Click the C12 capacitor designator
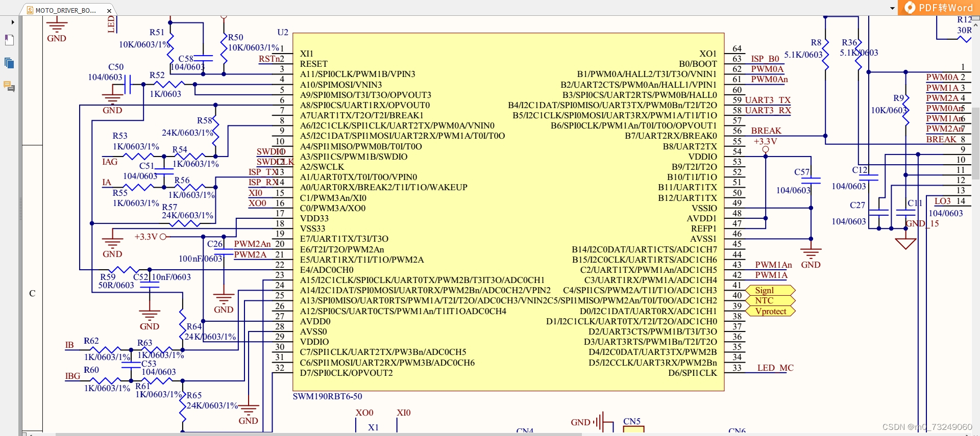This screenshot has width=980, height=436. click(x=860, y=170)
